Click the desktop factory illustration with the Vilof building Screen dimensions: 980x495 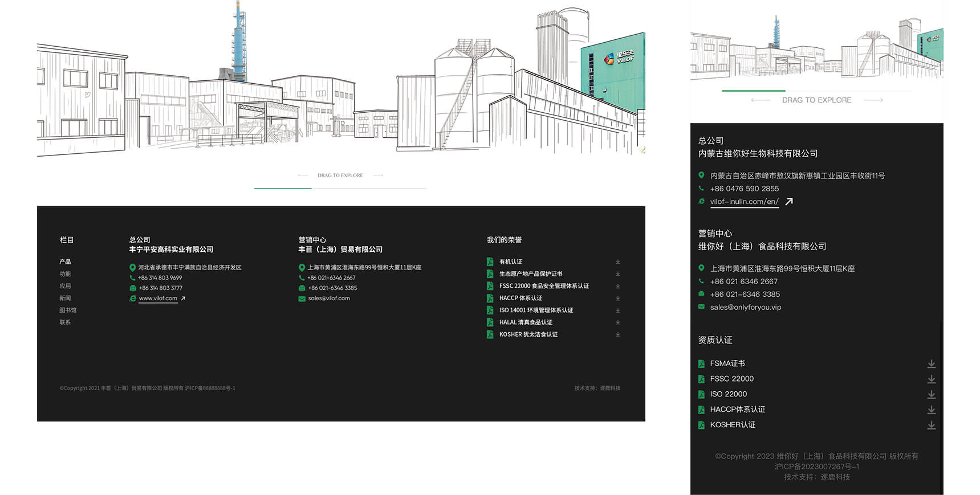pos(341,79)
